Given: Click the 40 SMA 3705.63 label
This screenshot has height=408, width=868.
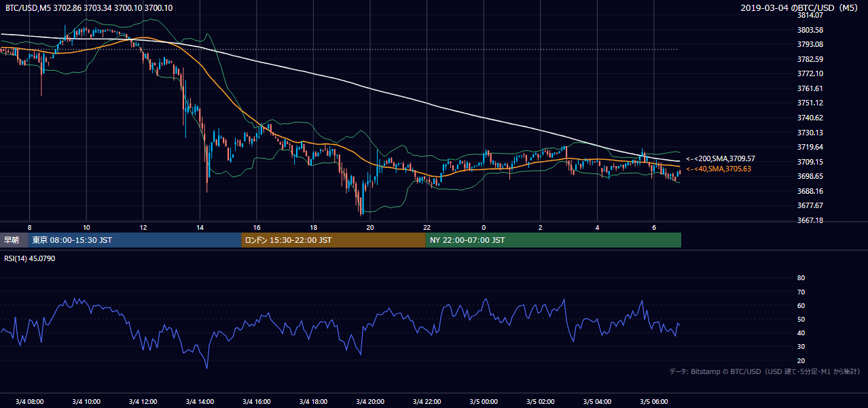Looking at the screenshot, I should [719, 169].
